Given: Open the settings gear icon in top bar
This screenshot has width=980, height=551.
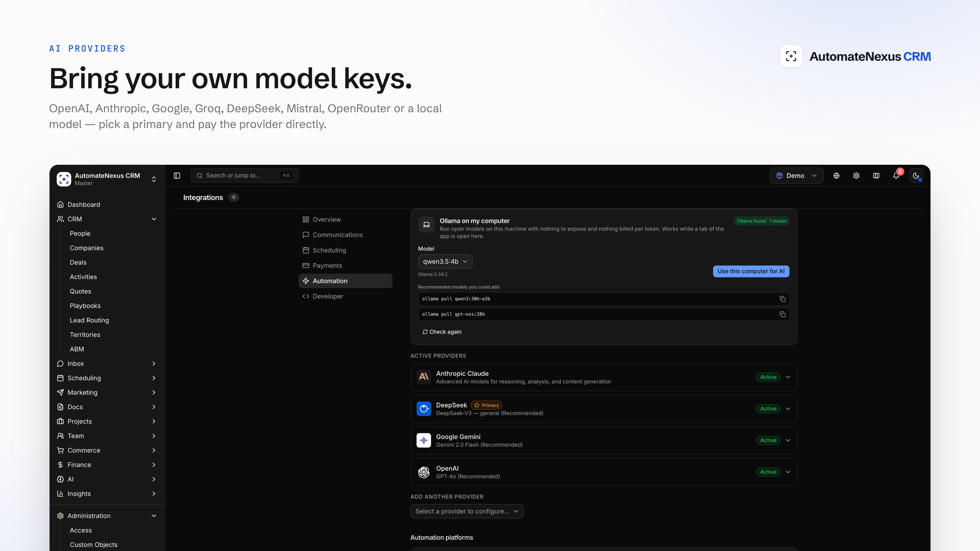Looking at the screenshot, I should click(x=856, y=176).
